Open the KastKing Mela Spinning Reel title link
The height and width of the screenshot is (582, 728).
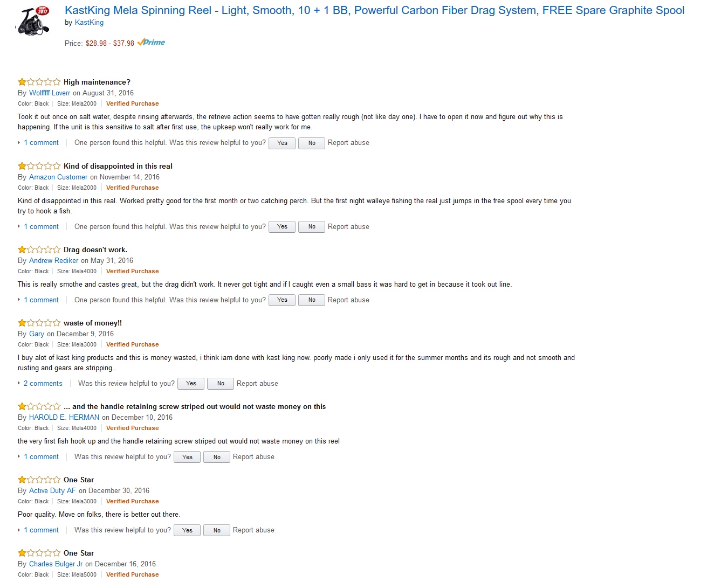(374, 10)
